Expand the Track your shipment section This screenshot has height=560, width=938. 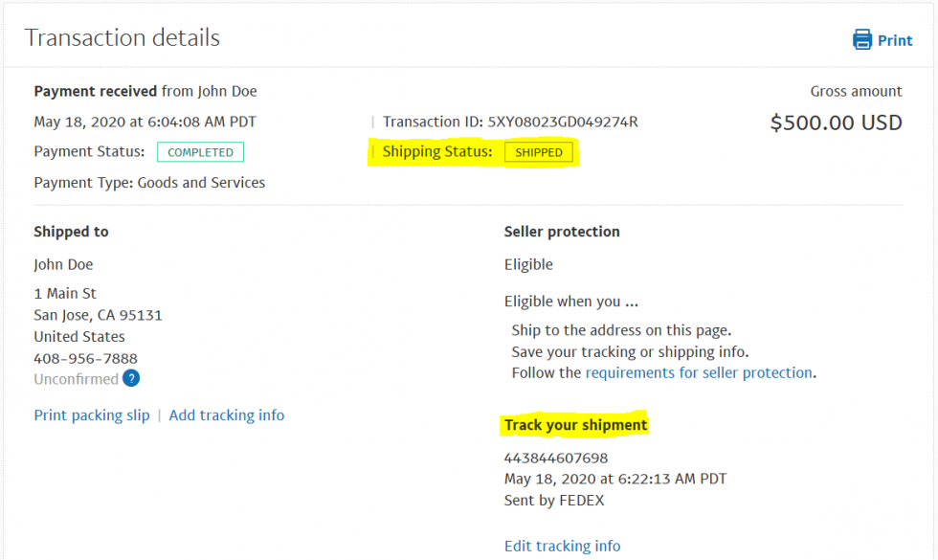click(574, 425)
